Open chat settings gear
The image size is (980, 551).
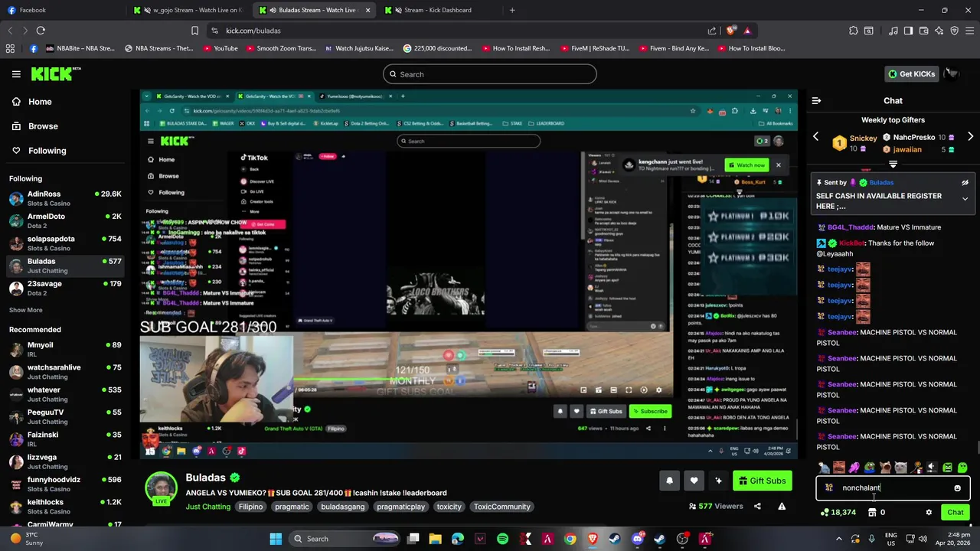point(929,512)
